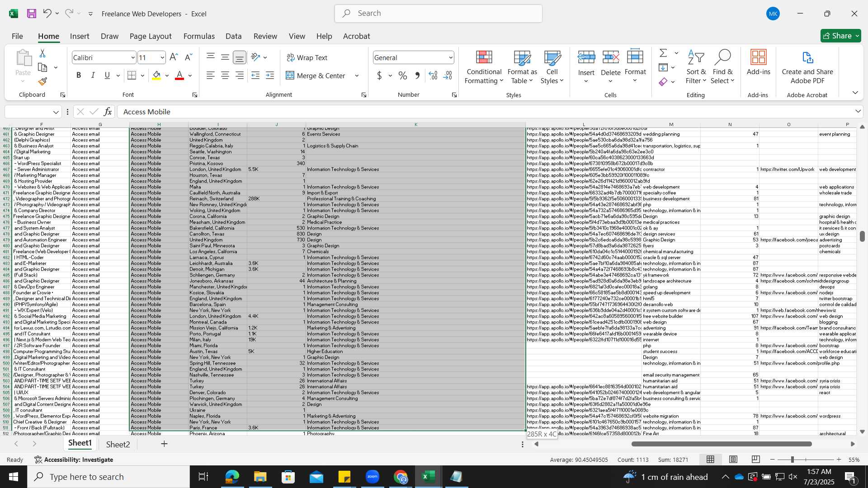Click the Fill down arrow icon
868x488 pixels.
click(663, 67)
